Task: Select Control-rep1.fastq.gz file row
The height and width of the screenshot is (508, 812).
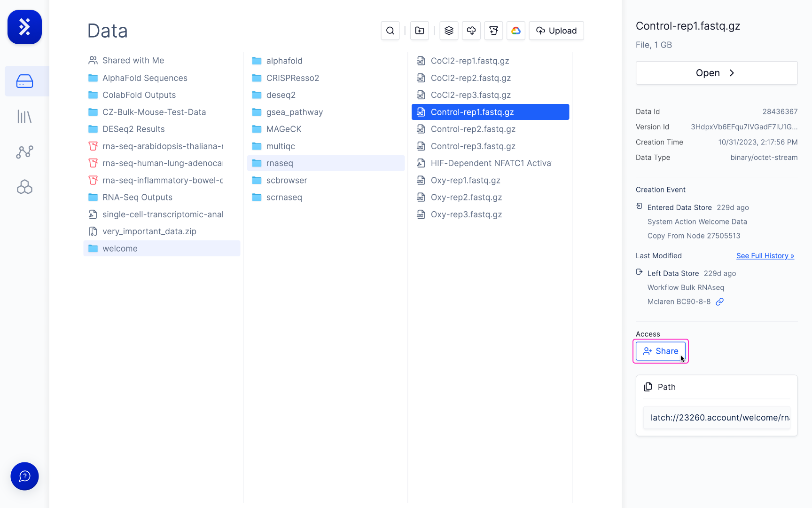Action: click(490, 112)
